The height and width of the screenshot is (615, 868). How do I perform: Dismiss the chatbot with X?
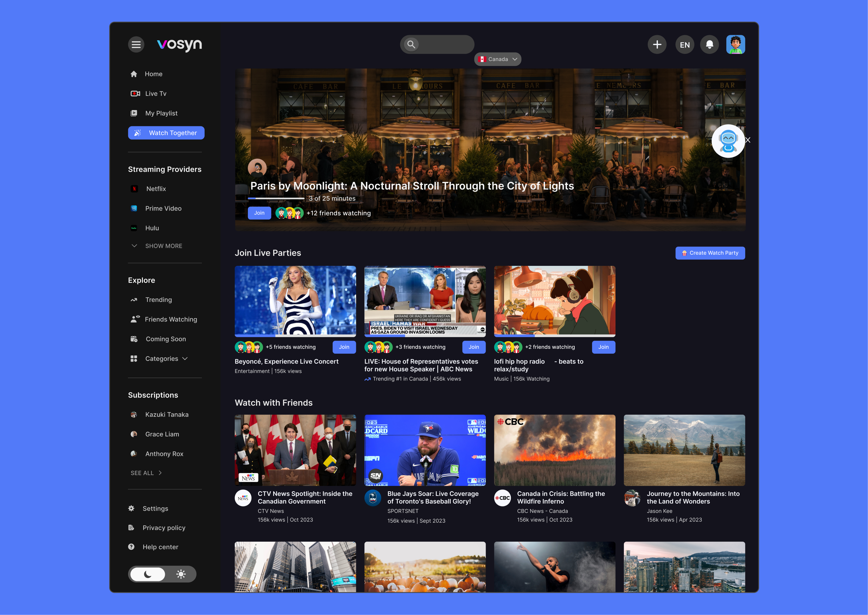click(748, 140)
